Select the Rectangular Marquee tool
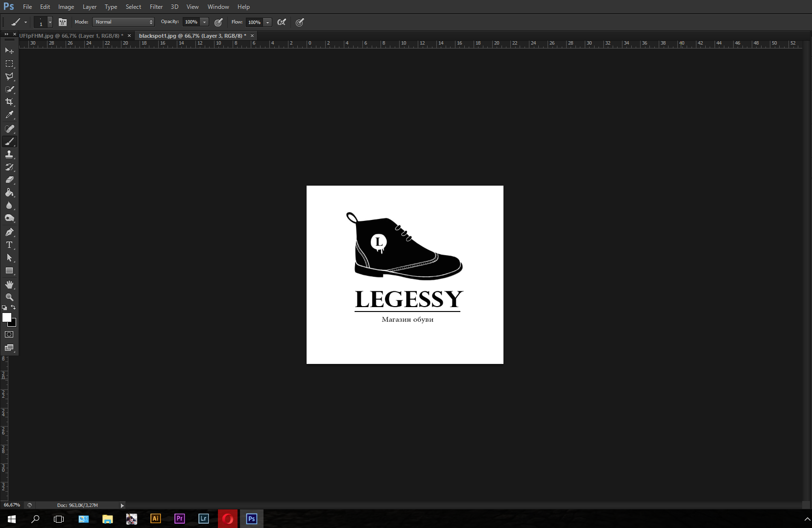Viewport: 812px width, 528px height. tap(9, 64)
